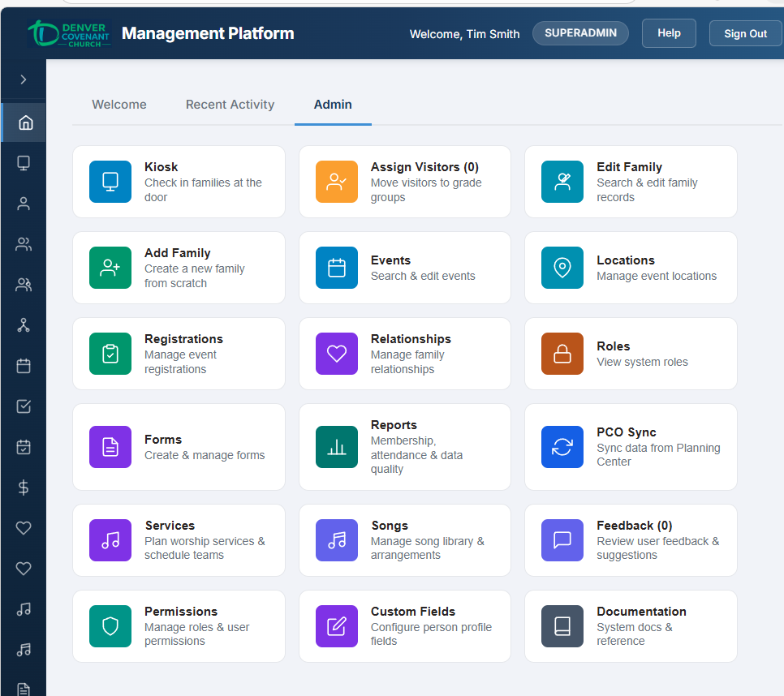The width and height of the screenshot is (784, 696).
Task: Click the Custom Fields pencil icon
Action: pos(336,626)
